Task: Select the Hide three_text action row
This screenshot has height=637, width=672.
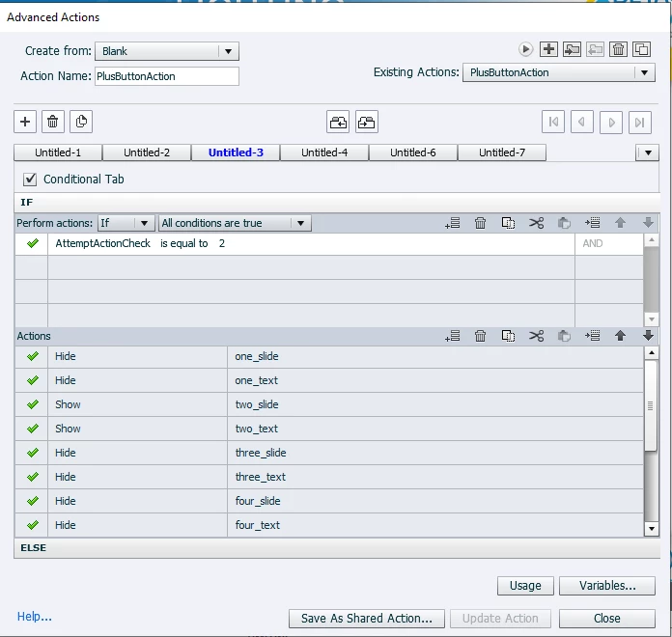Action: (329, 477)
